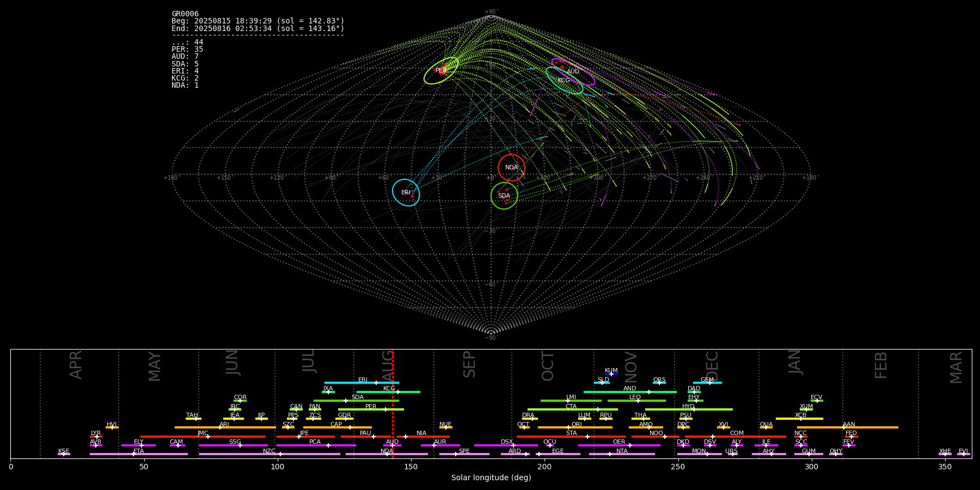Viewport: 980px width, 490px height.
Task: Click the COM shower bar in timeline
Action: (x=736, y=437)
